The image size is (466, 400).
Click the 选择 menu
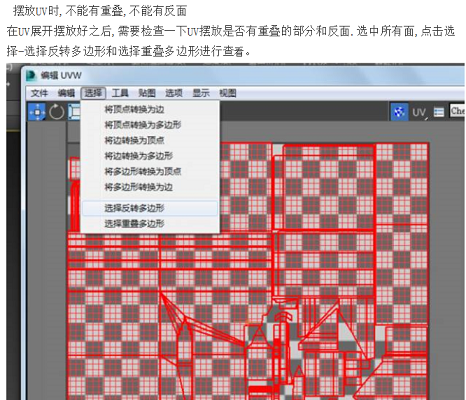(93, 93)
